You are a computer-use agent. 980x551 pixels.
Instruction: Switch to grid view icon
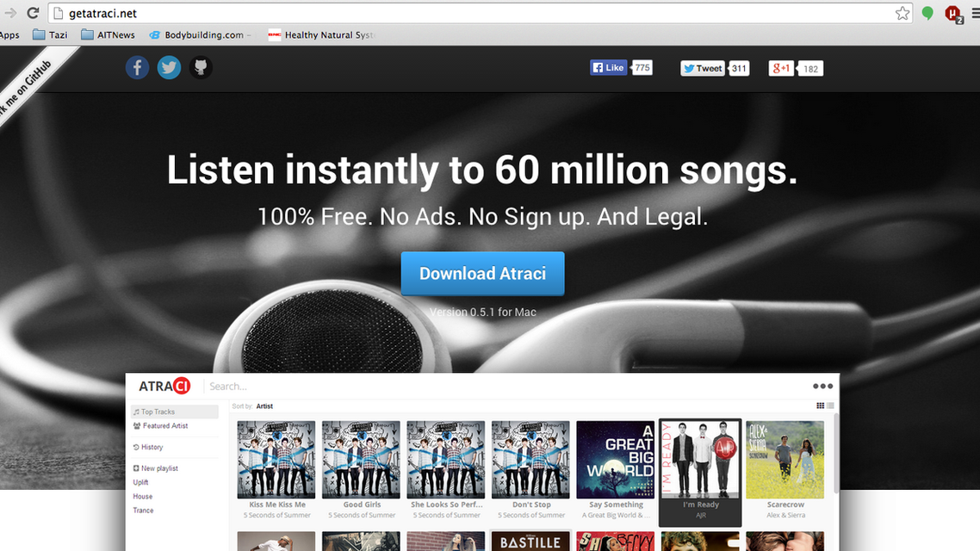click(x=820, y=406)
